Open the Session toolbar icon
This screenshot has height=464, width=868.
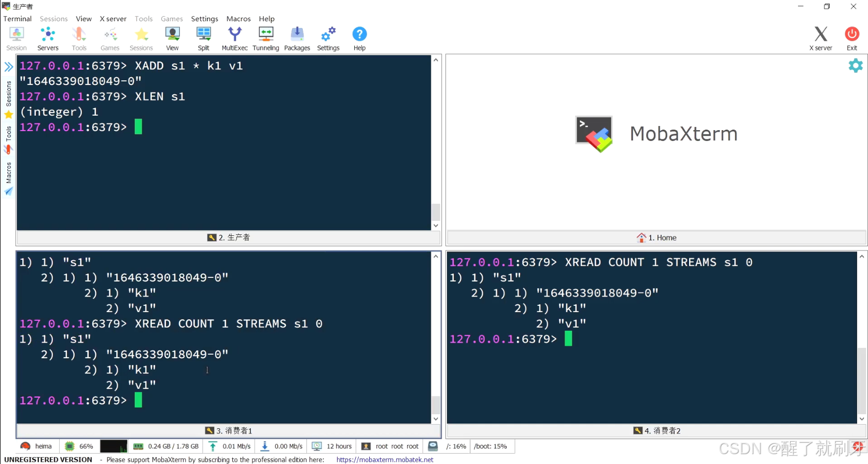point(17,39)
